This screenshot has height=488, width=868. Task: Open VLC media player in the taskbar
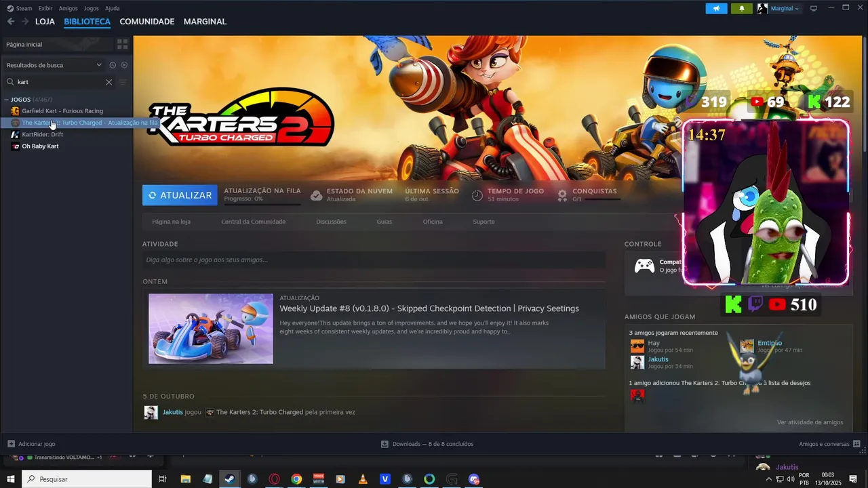(363, 479)
